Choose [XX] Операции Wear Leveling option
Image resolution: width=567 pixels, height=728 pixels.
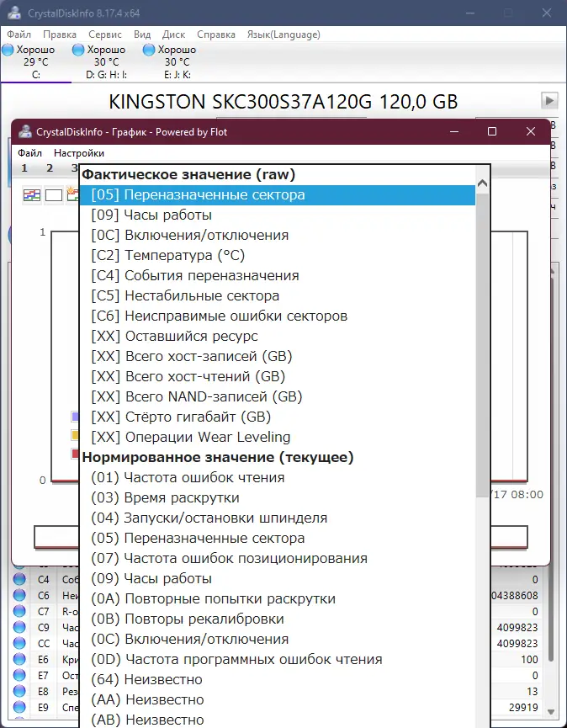tap(278, 438)
